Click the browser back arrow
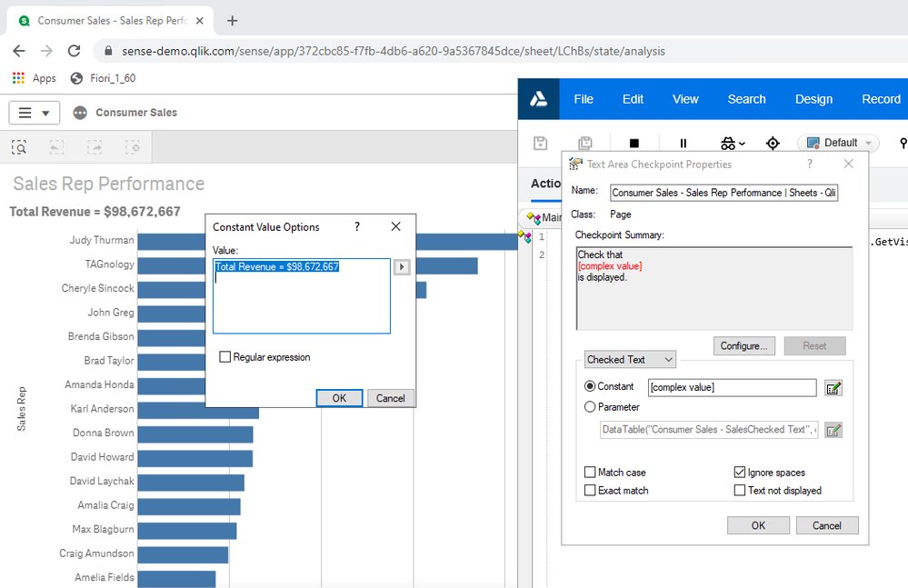Viewport: 908px width, 588px height. [19, 51]
